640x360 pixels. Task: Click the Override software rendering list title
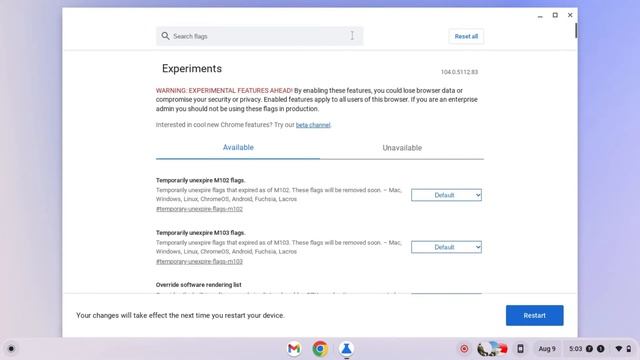pyautogui.click(x=198, y=285)
